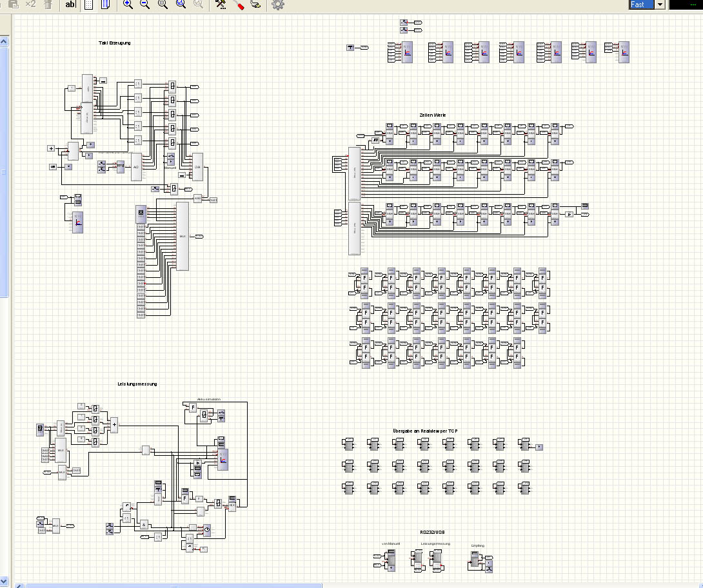703x588 pixels.
Task: Open the Fast speed dropdown arrow
Action: click(660, 5)
